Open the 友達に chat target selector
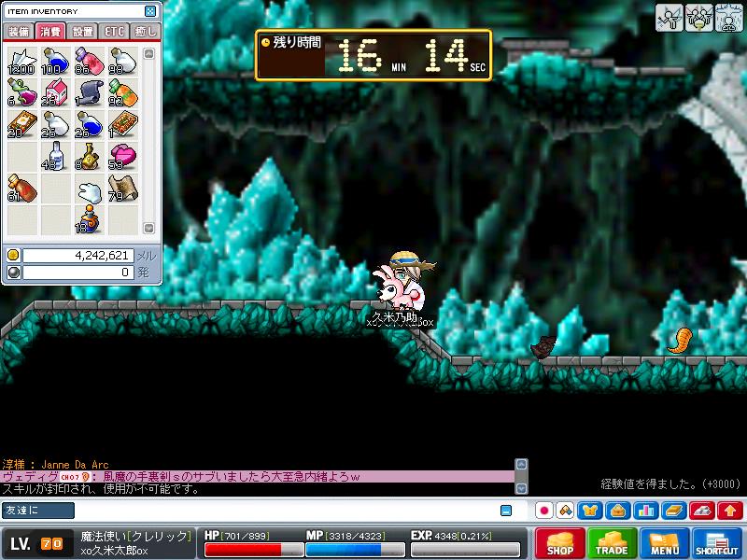 (38, 511)
